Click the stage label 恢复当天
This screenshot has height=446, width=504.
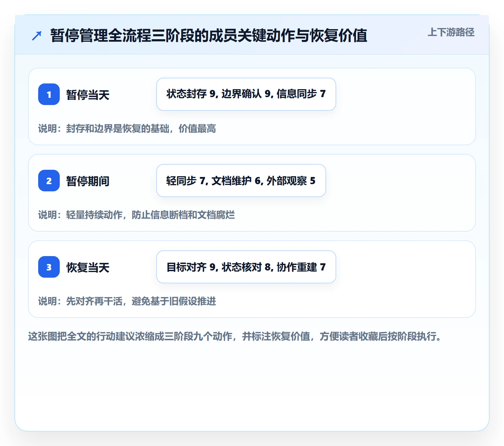point(88,268)
